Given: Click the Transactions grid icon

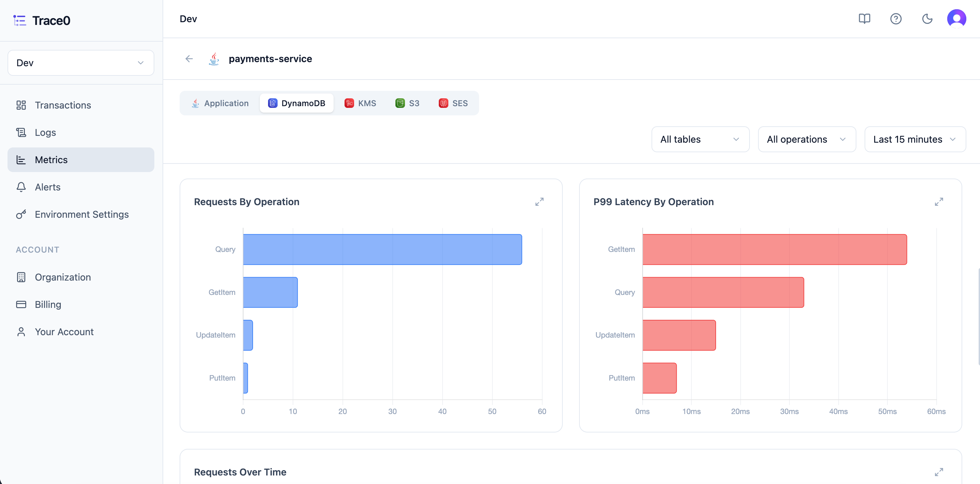Looking at the screenshot, I should [21, 105].
